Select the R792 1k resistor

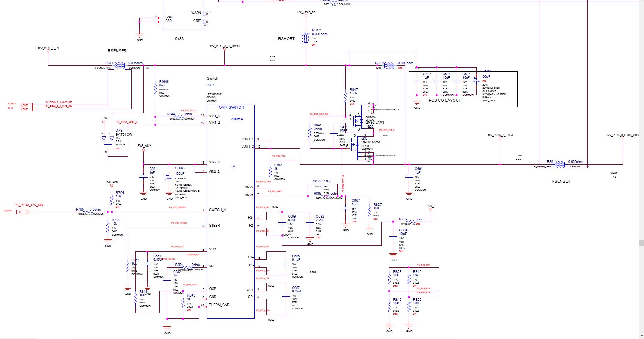pyautogui.click(x=270, y=172)
